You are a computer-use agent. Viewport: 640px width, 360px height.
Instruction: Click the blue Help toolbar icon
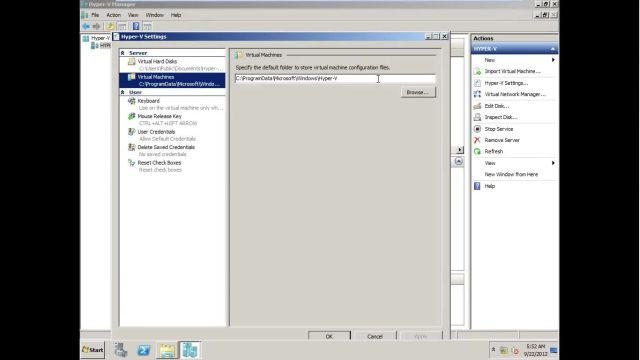[136, 27]
